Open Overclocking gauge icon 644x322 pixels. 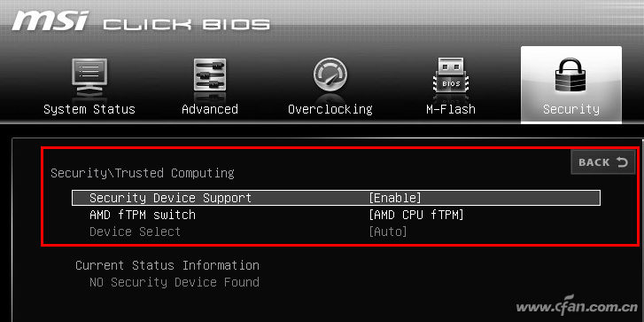pyautogui.click(x=330, y=75)
